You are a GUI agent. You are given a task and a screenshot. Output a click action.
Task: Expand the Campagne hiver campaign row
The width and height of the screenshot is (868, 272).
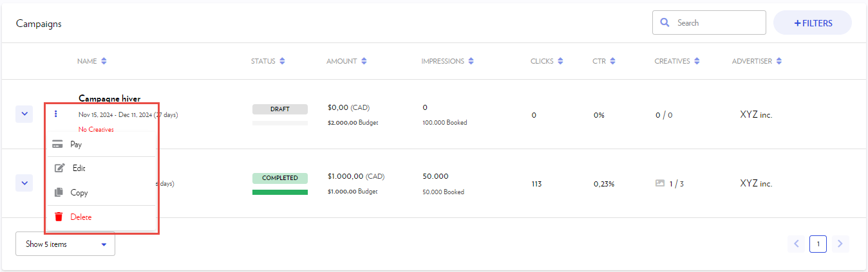pyautogui.click(x=24, y=114)
